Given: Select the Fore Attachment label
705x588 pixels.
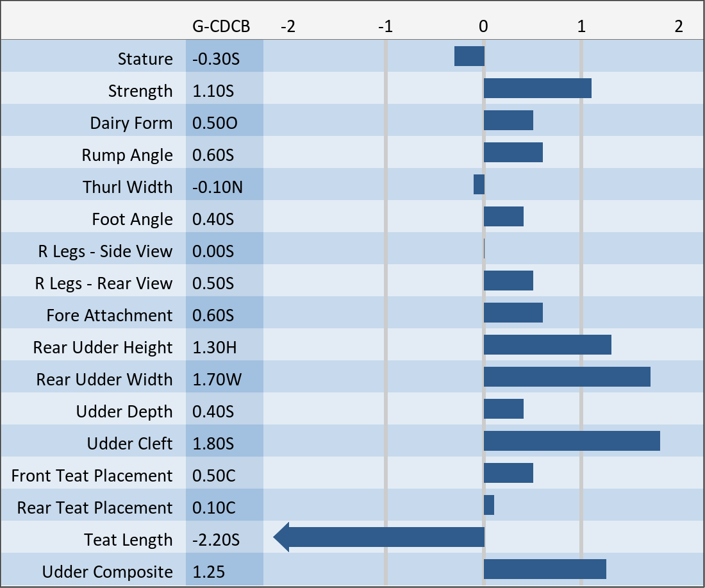Looking at the screenshot, I should point(110,315).
